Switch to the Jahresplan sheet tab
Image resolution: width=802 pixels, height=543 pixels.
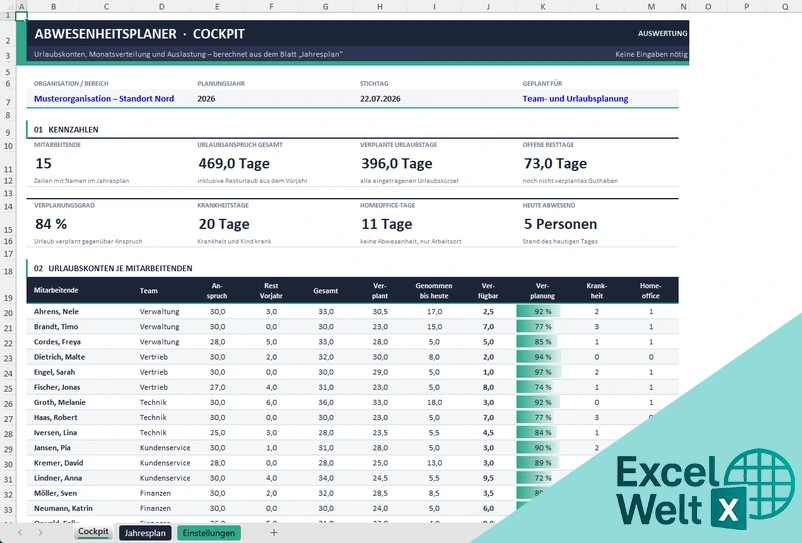145,533
